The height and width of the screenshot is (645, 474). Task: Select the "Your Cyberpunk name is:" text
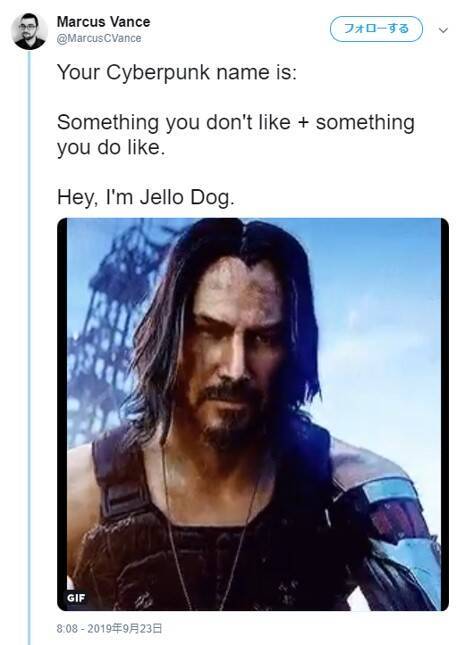pyautogui.click(x=177, y=73)
